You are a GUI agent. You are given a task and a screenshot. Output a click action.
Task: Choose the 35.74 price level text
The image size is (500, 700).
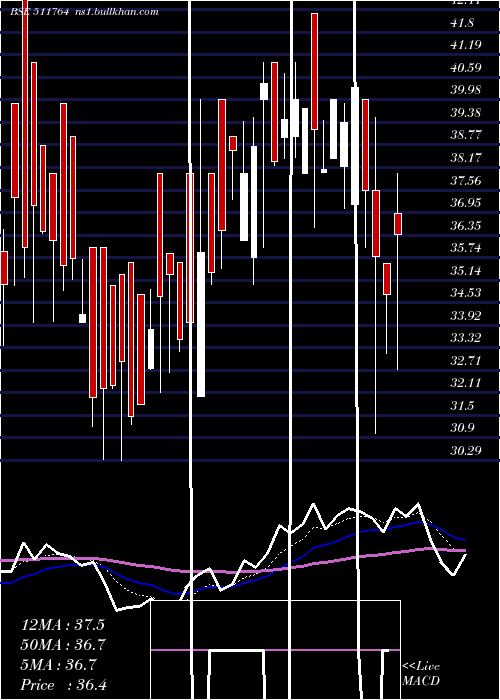466,248
